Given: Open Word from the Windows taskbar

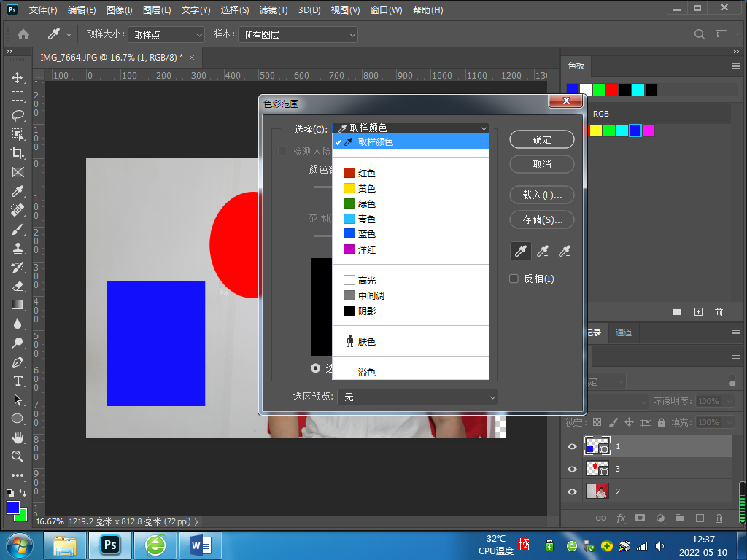Looking at the screenshot, I should (x=200, y=545).
